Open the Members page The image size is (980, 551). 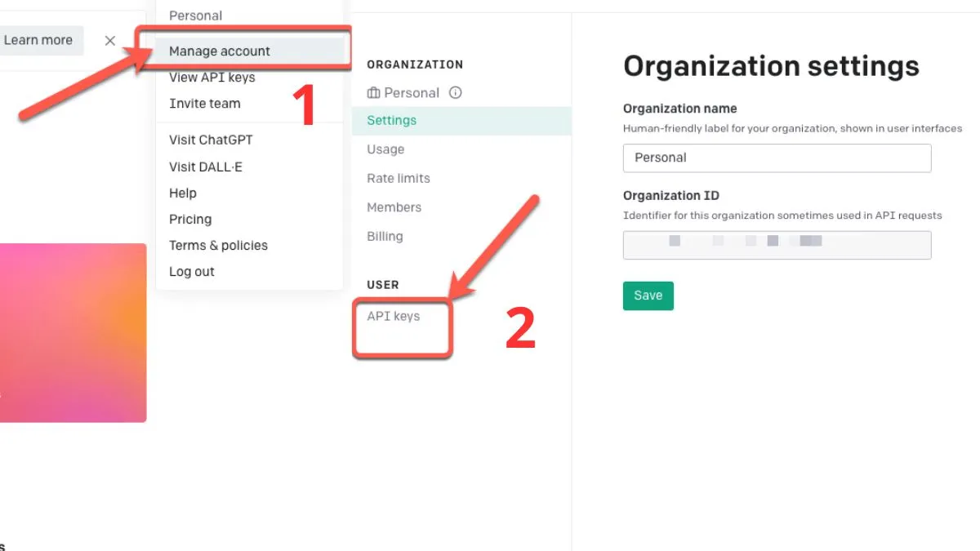[394, 207]
